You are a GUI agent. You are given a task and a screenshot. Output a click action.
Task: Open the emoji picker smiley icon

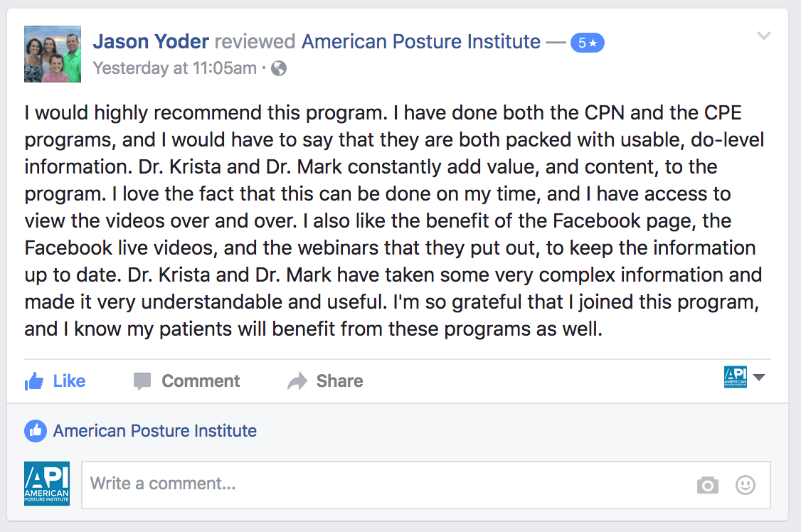pos(745,485)
